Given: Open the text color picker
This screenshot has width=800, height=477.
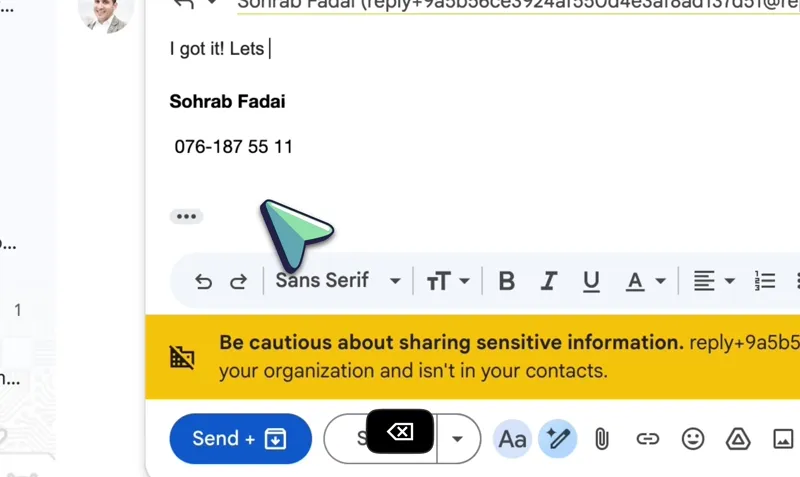Looking at the screenshot, I should click(x=646, y=281).
